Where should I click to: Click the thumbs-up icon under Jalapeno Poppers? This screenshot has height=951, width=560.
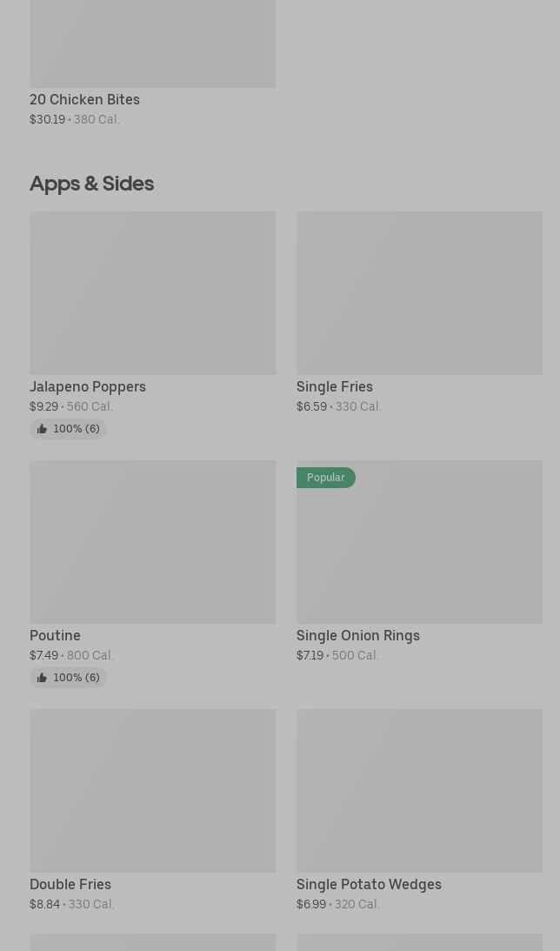[42, 429]
